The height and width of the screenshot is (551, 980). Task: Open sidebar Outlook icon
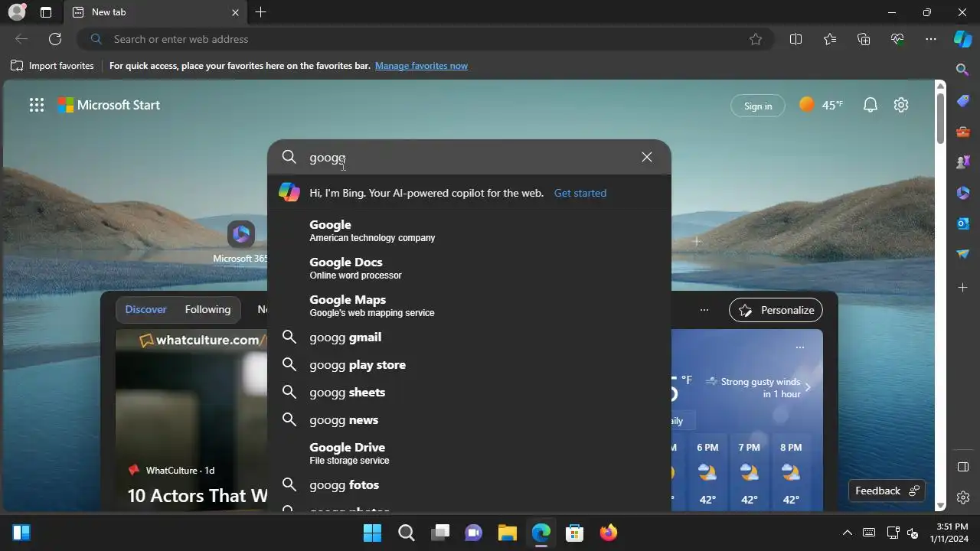963,223
